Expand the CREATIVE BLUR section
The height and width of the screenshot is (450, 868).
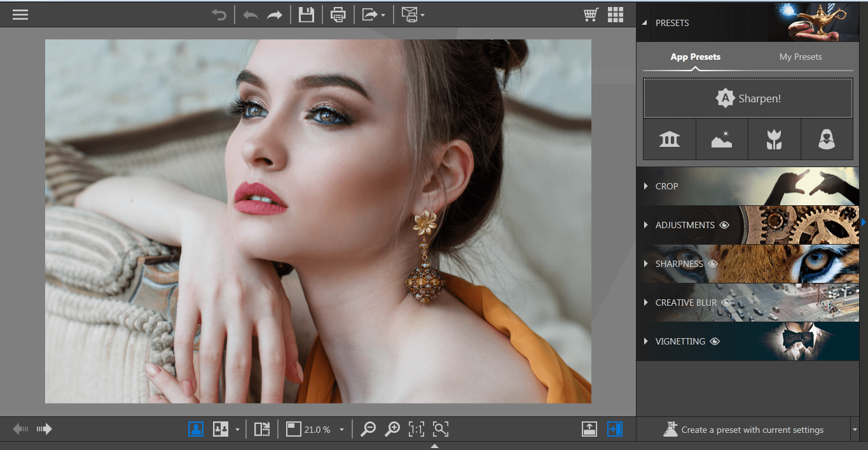[646, 303]
